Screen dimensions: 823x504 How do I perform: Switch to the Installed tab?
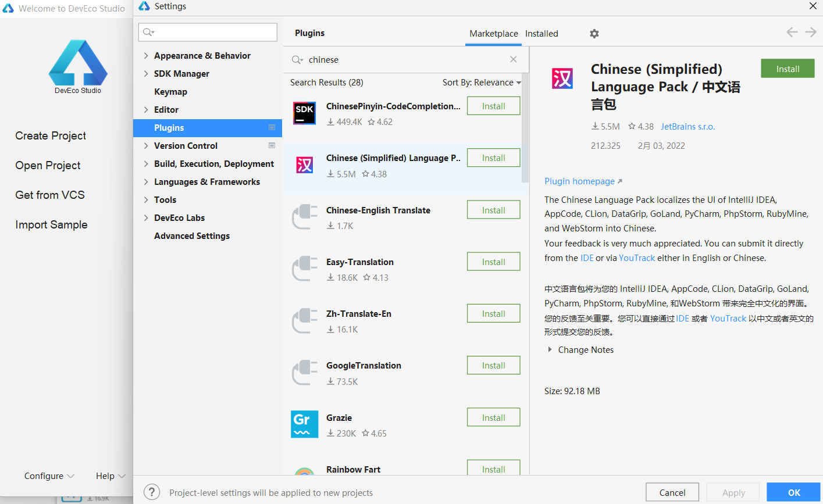pos(541,34)
